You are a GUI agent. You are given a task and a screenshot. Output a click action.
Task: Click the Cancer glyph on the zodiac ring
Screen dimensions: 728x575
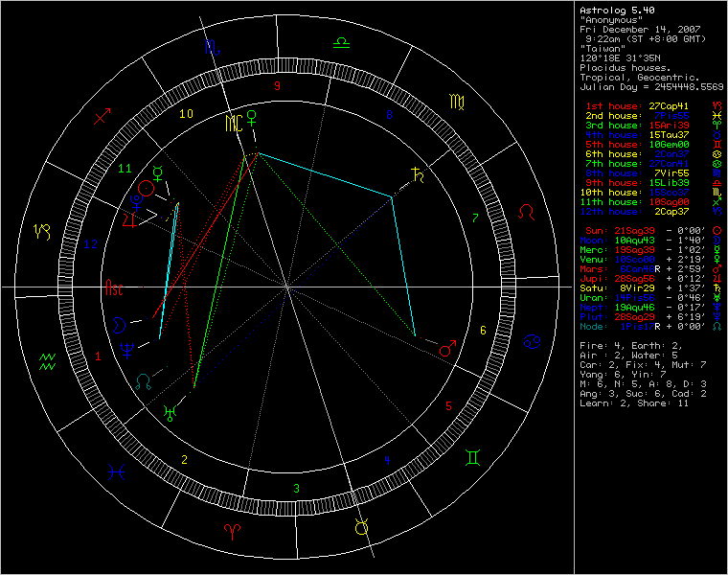tap(532, 342)
